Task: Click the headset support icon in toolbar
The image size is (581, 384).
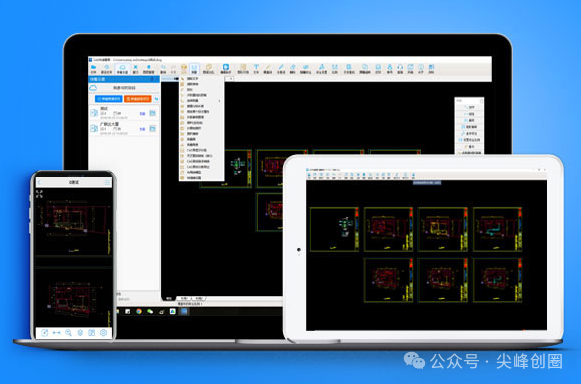Action: click(x=400, y=67)
